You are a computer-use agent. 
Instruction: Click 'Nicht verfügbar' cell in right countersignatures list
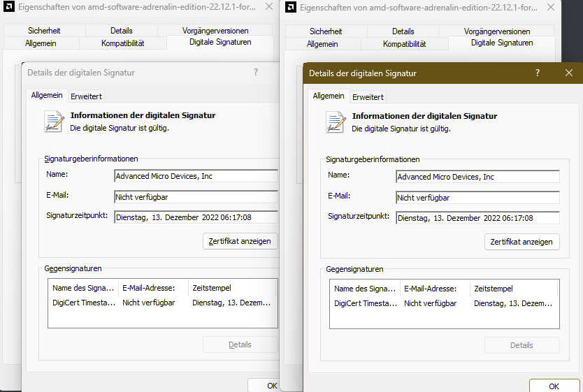[430, 303]
